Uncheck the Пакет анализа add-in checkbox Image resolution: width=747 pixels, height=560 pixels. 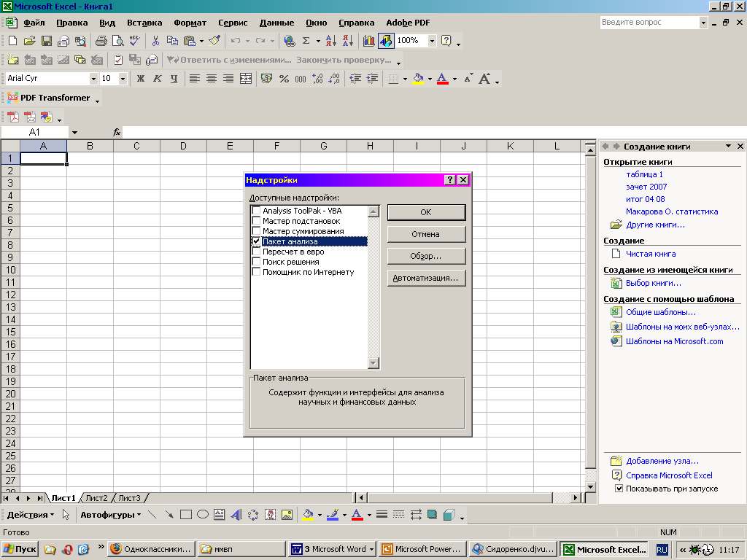256,241
